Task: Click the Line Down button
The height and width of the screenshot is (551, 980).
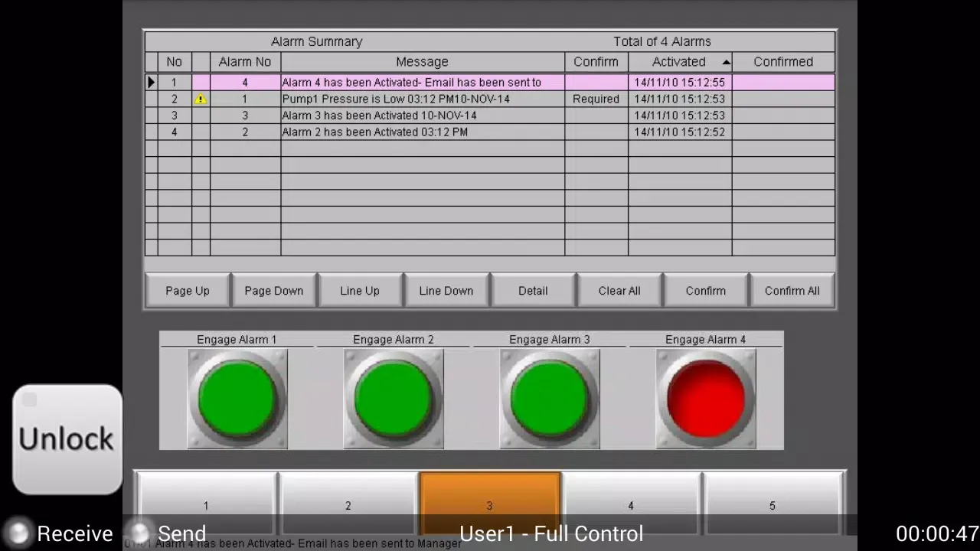Action: [446, 291]
